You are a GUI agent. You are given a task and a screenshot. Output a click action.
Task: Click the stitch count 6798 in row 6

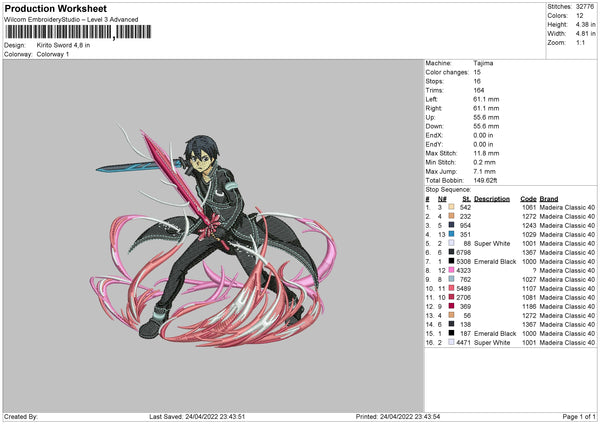[x=463, y=252]
